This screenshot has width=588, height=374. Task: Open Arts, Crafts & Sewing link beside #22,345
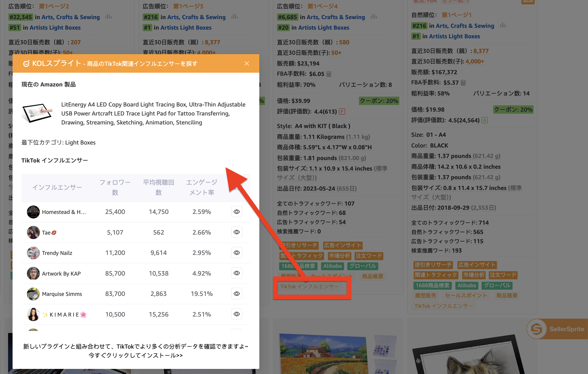point(71,17)
